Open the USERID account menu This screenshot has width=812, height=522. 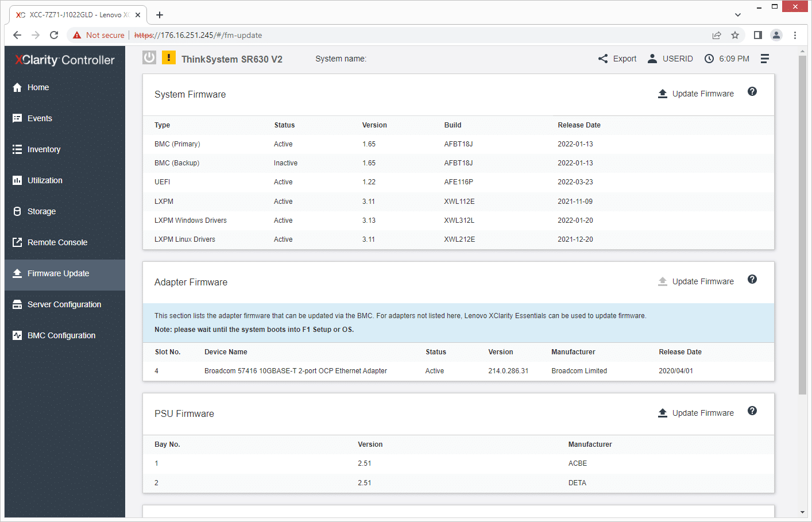pyautogui.click(x=670, y=59)
